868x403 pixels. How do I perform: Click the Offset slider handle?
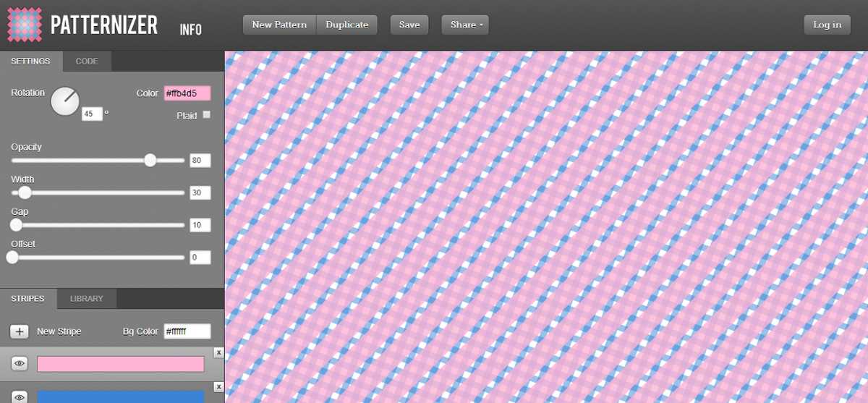pos(12,257)
